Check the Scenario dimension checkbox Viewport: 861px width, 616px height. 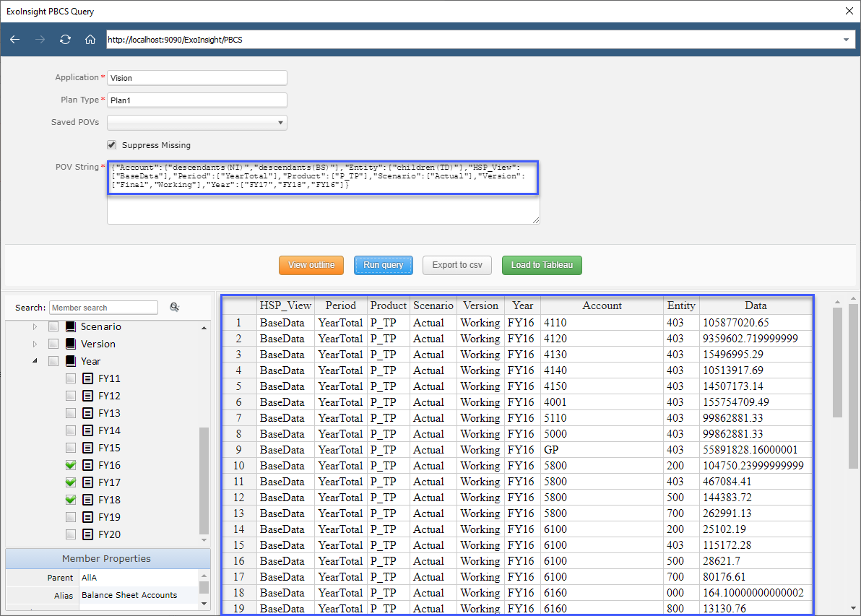pos(53,326)
